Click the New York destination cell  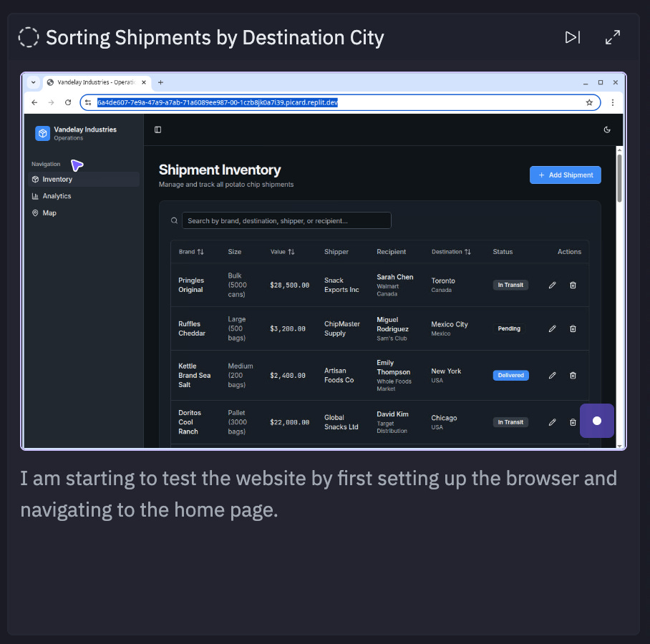tap(446, 376)
